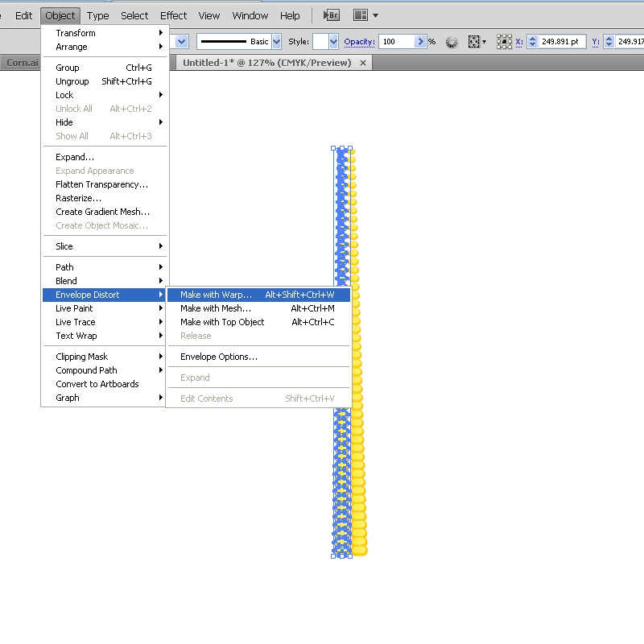Expand the Arrange submenu
Image resolution: width=644 pixels, height=644 pixels.
tap(105, 47)
